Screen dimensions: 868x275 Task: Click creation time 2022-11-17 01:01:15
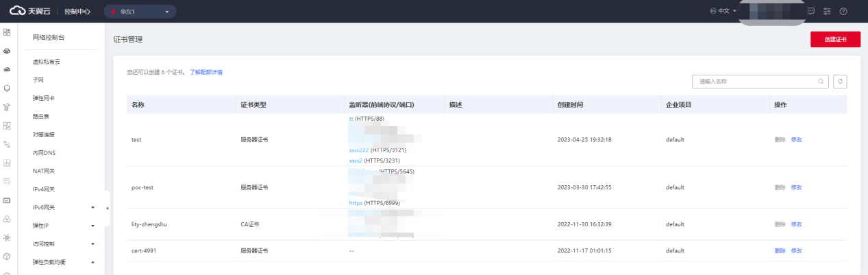(584, 251)
